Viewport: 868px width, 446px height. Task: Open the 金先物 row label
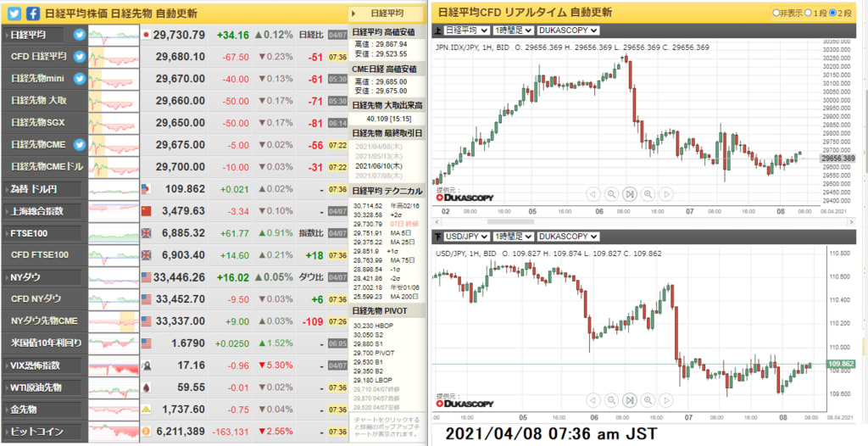click(42, 410)
